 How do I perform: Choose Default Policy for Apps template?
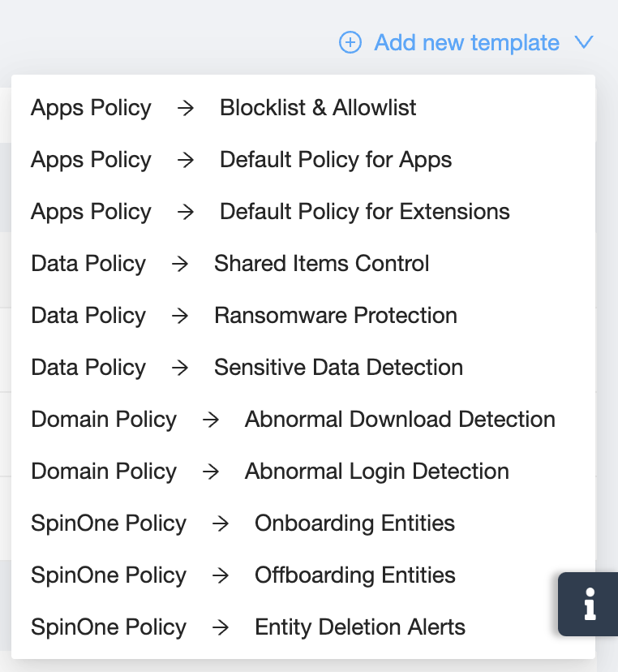335,160
